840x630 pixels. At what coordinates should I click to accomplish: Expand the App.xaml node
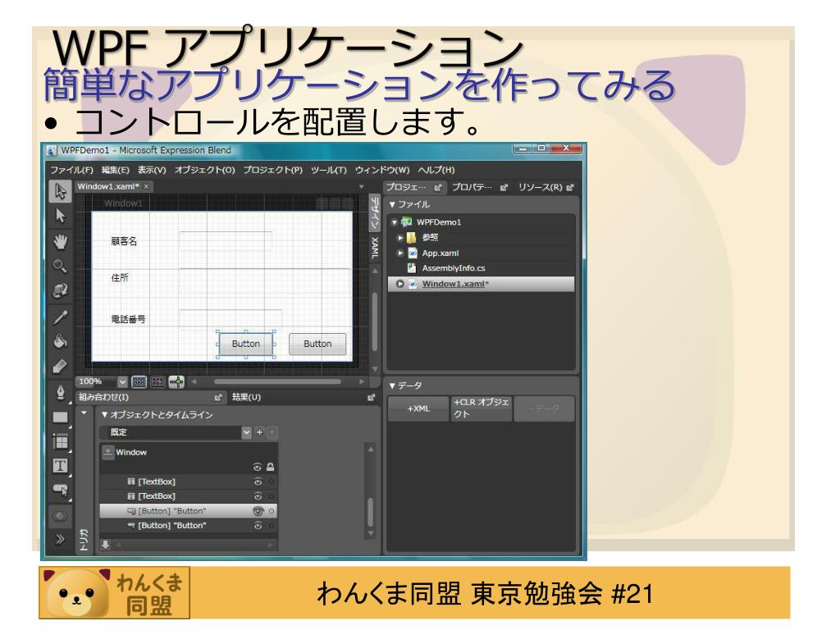(x=399, y=253)
